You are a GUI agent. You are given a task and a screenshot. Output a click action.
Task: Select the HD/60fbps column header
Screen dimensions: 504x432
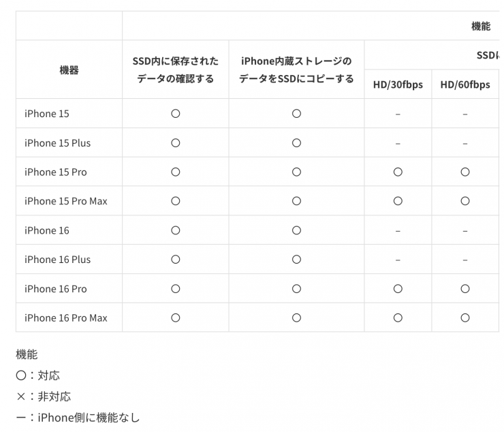[x=465, y=84]
